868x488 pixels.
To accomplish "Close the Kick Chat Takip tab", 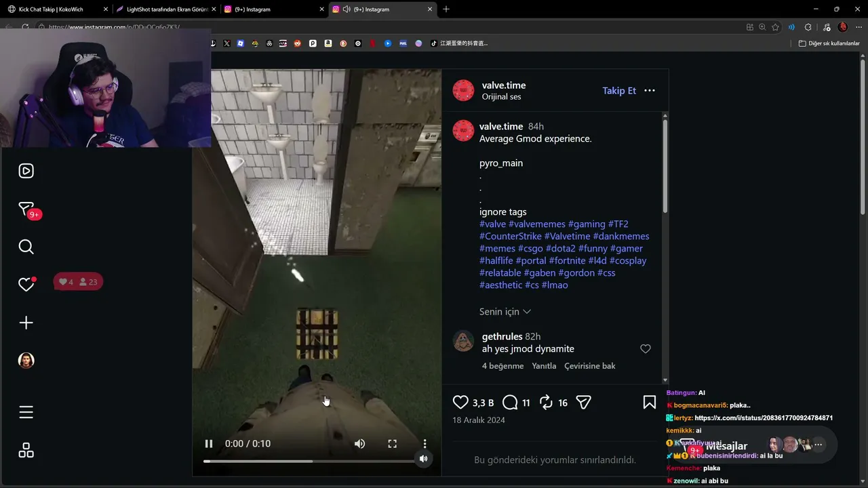I will (x=105, y=9).
